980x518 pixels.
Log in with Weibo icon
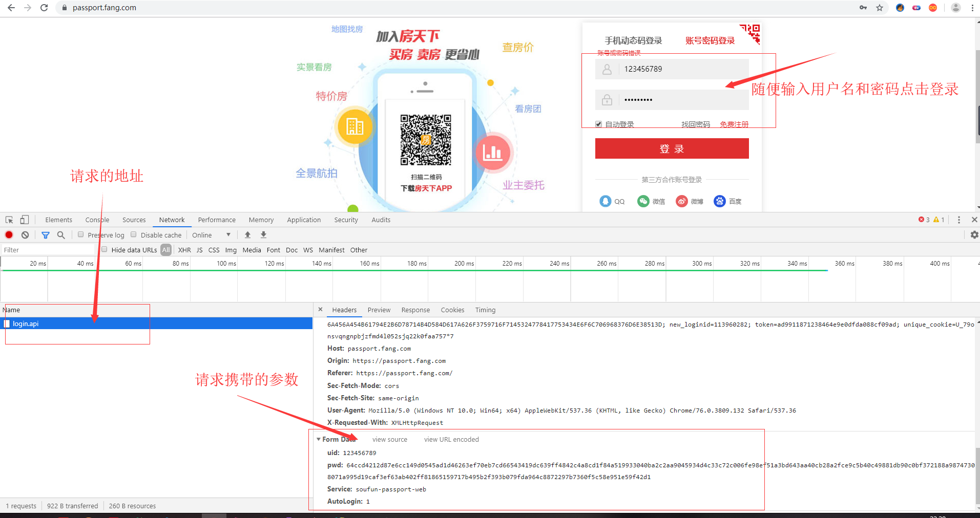tap(682, 201)
